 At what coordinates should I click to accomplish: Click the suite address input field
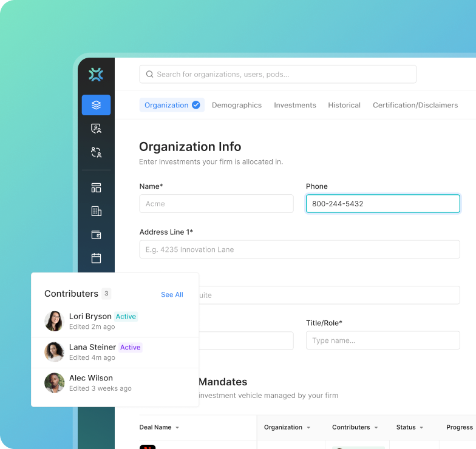click(329, 295)
